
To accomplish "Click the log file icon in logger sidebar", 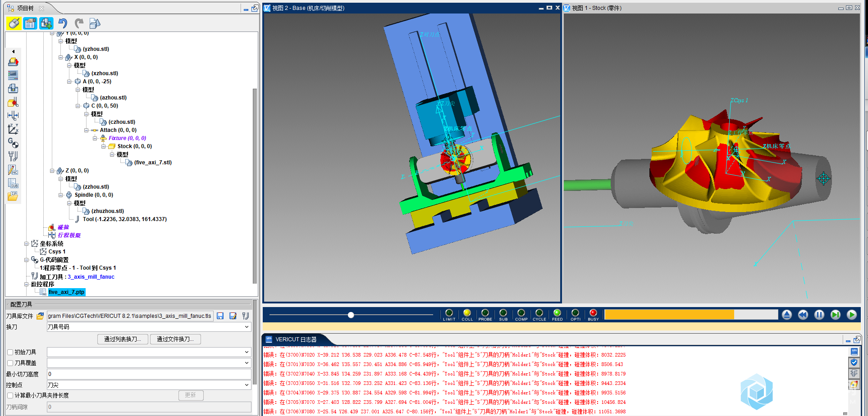I will (x=854, y=352).
